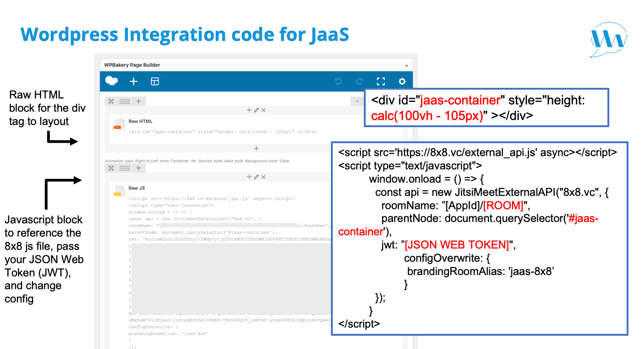
Task: Click the 'Section style: Main style' text
Action: click(x=220, y=161)
